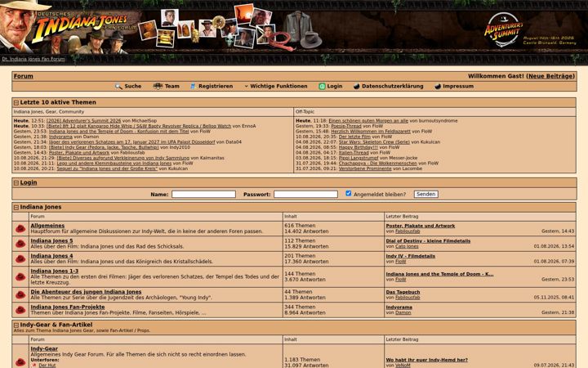The image size is (588, 368).
Task: Click fedora icon for Indiana Jones Fan-Projekte
Action: tap(20, 310)
